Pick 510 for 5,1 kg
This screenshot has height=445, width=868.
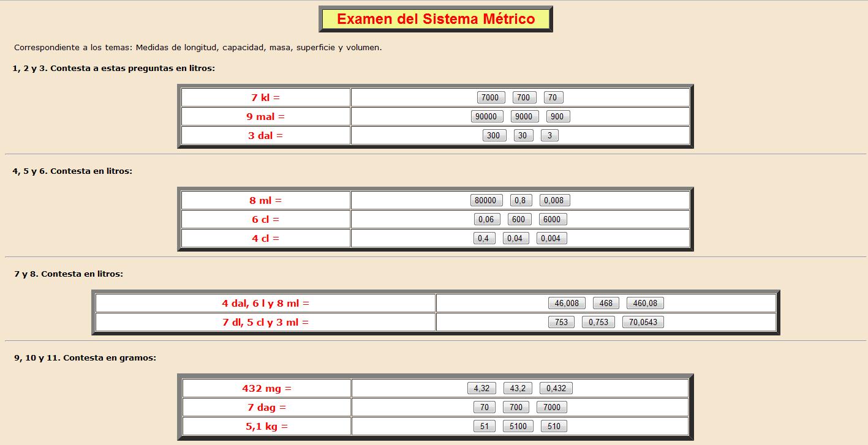pyautogui.click(x=554, y=426)
